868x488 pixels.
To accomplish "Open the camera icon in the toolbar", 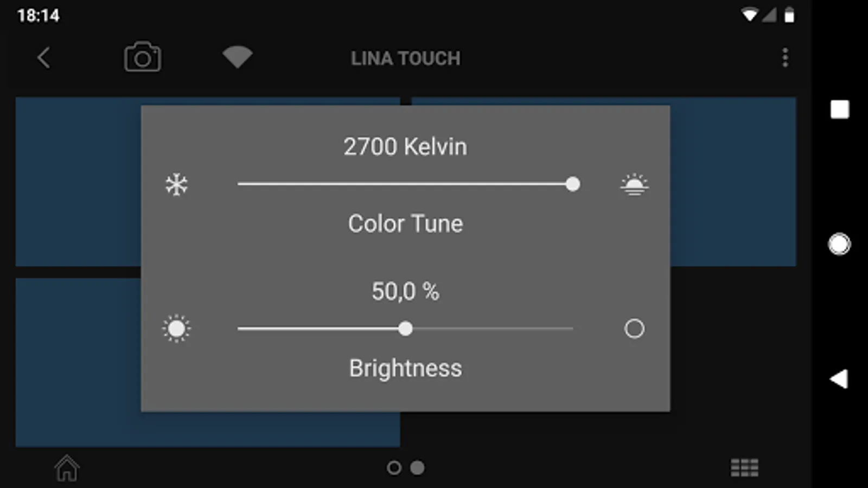I will click(x=143, y=57).
